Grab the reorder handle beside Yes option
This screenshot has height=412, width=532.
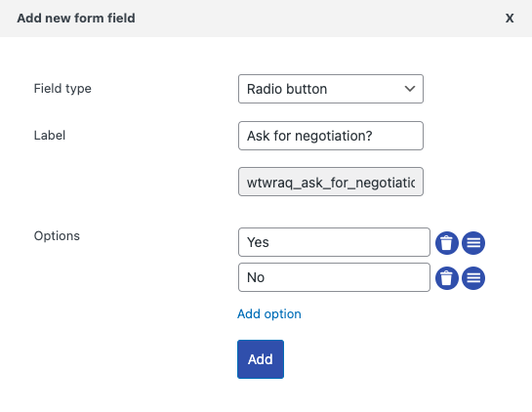[473, 243]
